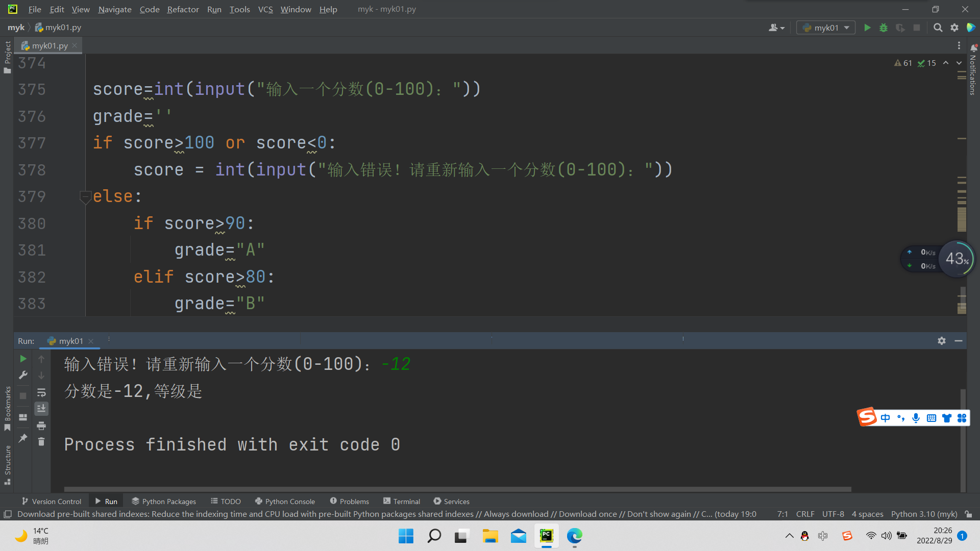Open the Problems tool window
Viewport: 980px width, 551px height.
point(350,502)
